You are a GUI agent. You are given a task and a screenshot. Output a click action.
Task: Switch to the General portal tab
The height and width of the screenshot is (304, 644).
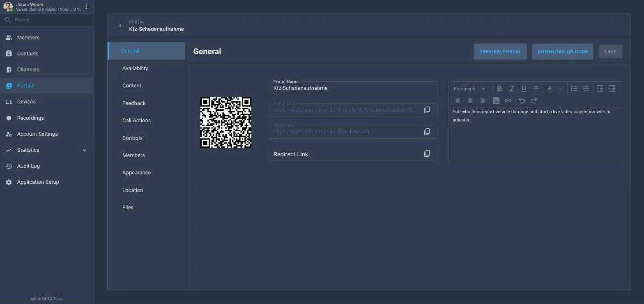coord(146,51)
